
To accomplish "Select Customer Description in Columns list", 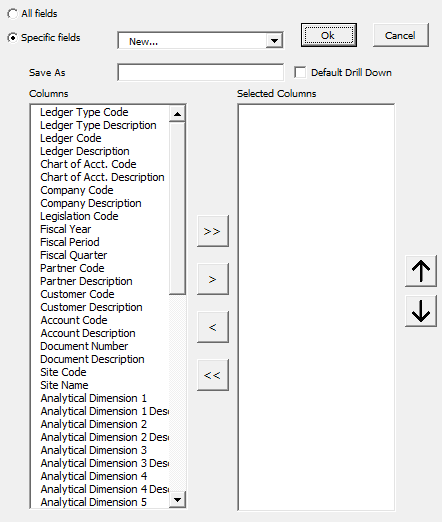I will pos(99,307).
